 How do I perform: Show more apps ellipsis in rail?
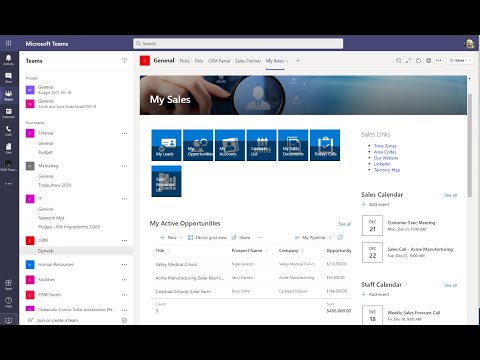tap(9, 184)
